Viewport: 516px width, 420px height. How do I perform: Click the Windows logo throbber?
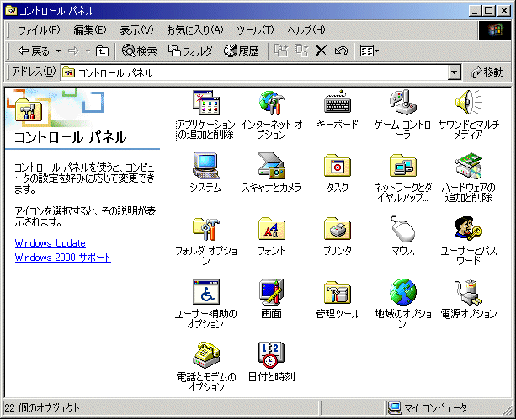pos(495,30)
